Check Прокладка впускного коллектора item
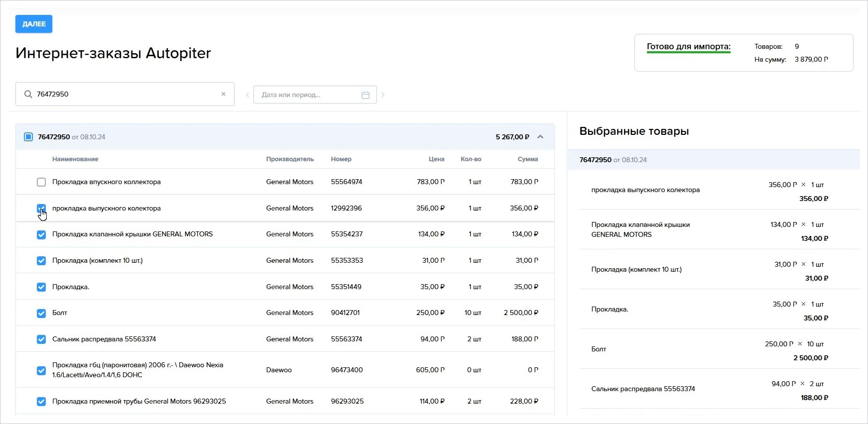This screenshot has width=868, height=424. [x=41, y=182]
